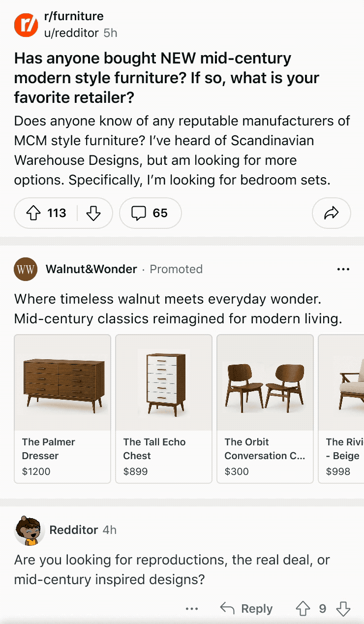Open comment's more options menu
The width and height of the screenshot is (364, 624).
click(x=192, y=609)
